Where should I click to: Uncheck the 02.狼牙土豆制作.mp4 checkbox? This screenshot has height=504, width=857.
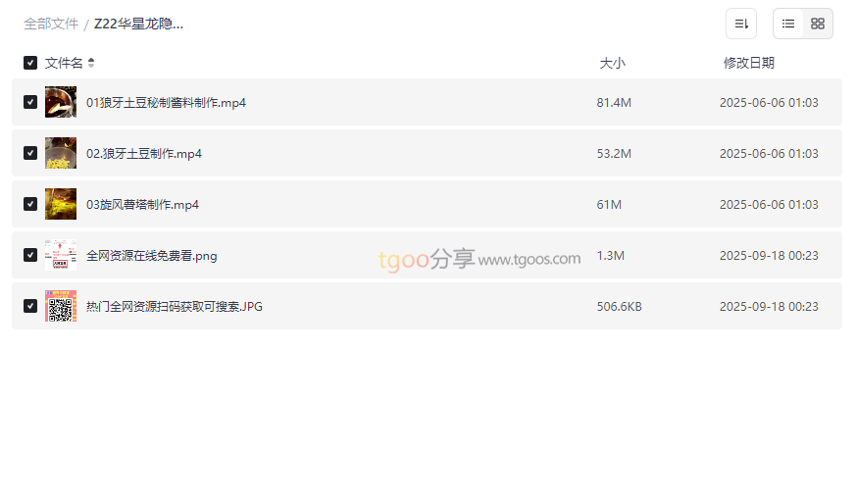(30, 153)
